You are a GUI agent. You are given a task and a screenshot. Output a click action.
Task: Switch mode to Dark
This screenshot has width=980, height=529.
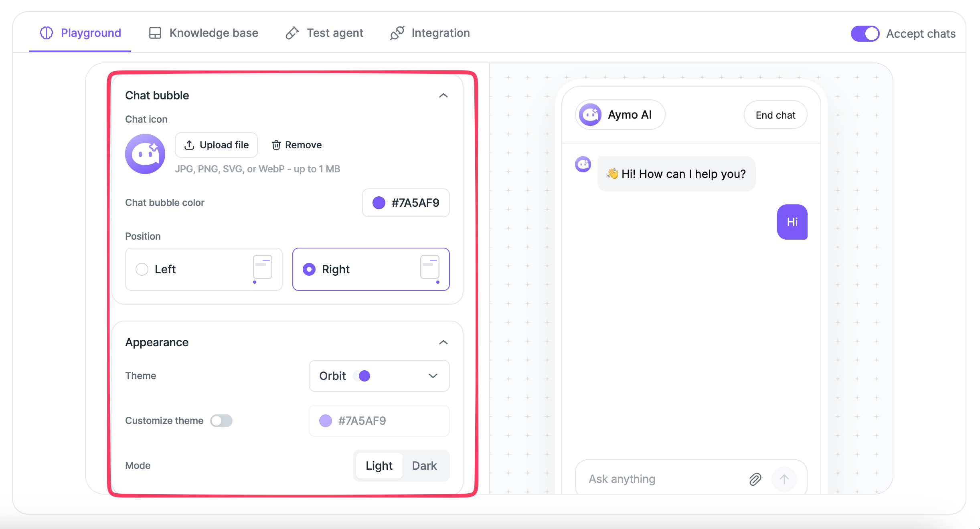click(424, 466)
